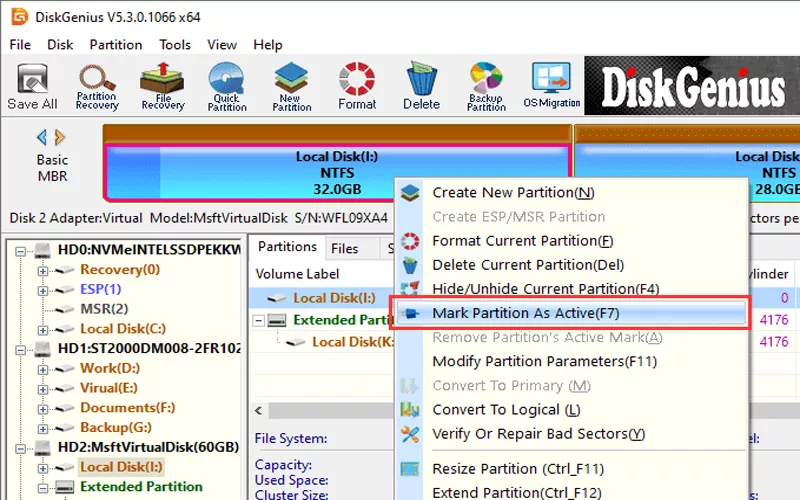
Task: Click the HD1 ST2000DM008 disk icon
Action: [43, 349]
